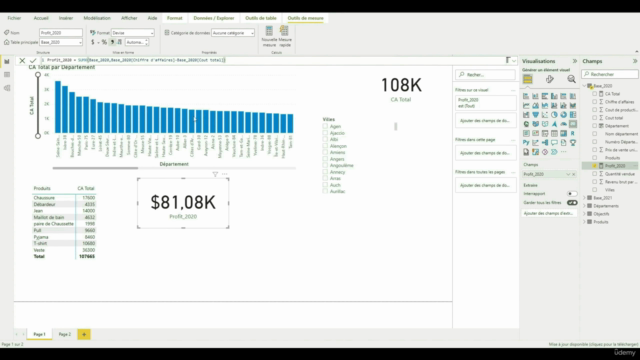Open the Table principale dropdown
The height and width of the screenshot is (360, 640).
pyautogui.click(x=61, y=42)
